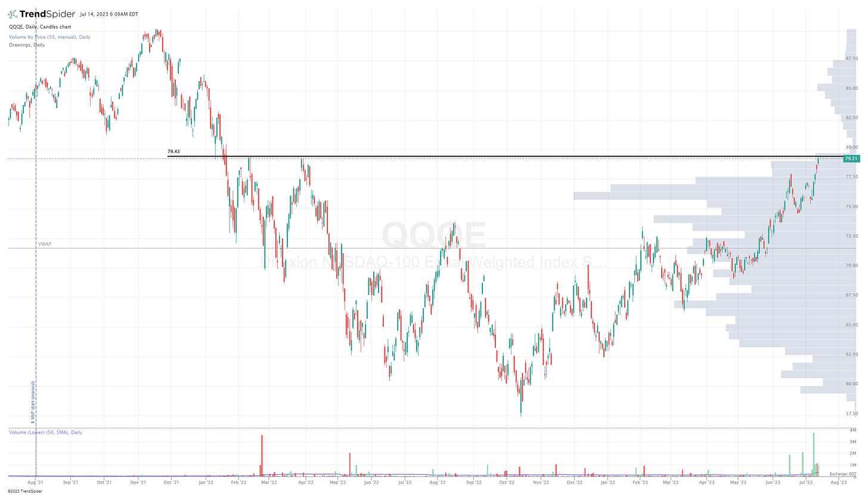Open the Volume by Price indicator label
This screenshot has height=495, width=868.
point(49,36)
